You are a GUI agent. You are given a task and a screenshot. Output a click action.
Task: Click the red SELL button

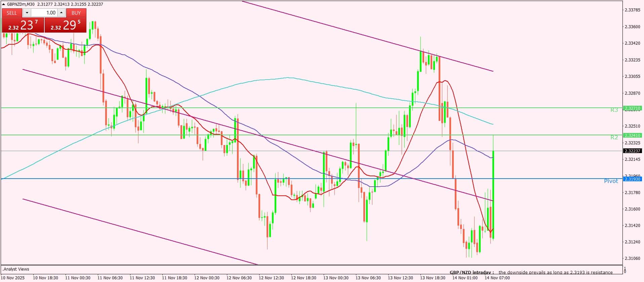point(12,13)
